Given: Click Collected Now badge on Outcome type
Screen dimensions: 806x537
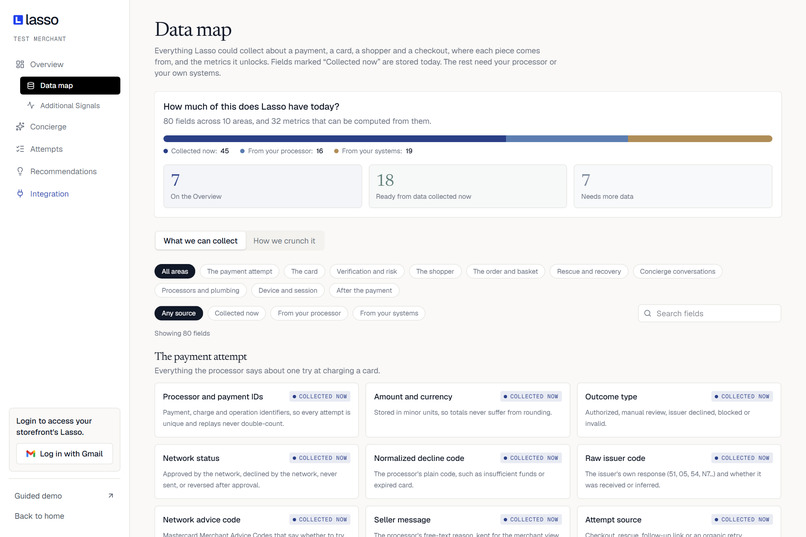Looking at the screenshot, I should tap(742, 397).
